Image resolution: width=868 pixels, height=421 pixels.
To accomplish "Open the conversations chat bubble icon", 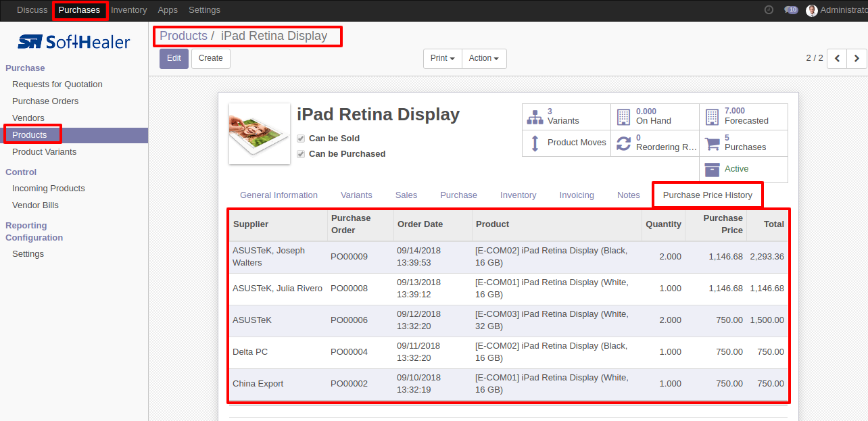I will pos(791,10).
